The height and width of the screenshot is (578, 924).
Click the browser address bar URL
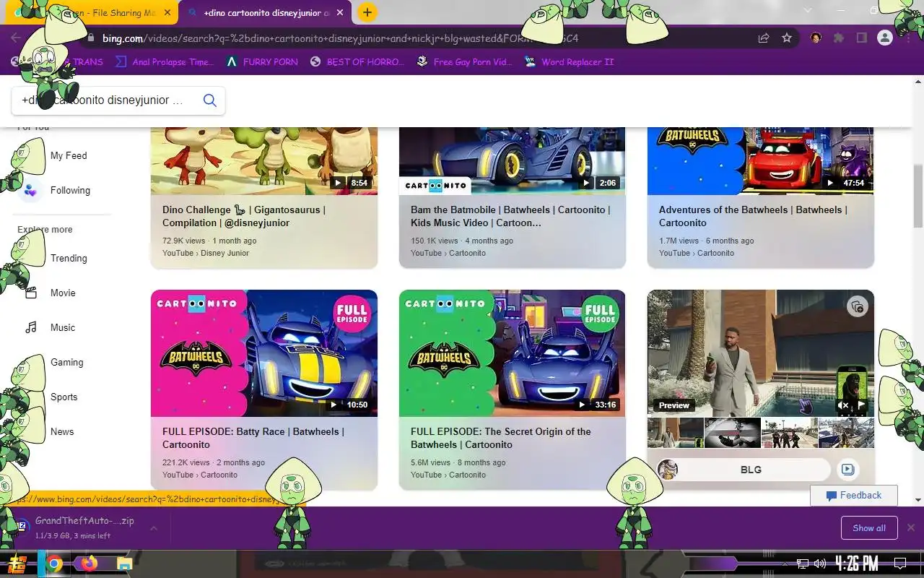click(340, 38)
